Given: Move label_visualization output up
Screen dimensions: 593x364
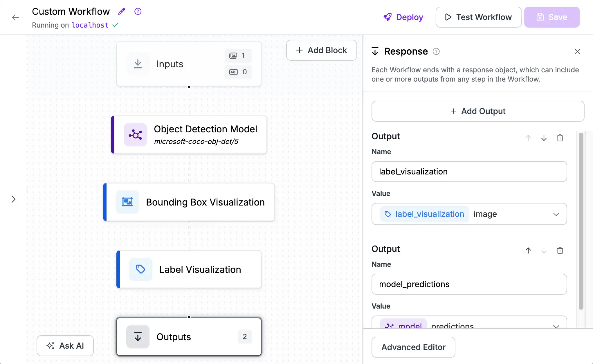Looking at the screenshot, I should [528, 138].
